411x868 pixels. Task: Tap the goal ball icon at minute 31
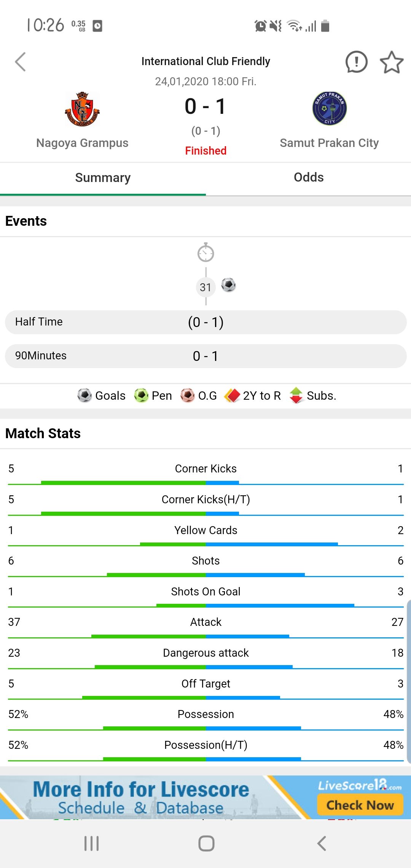(x=228, y=285)
